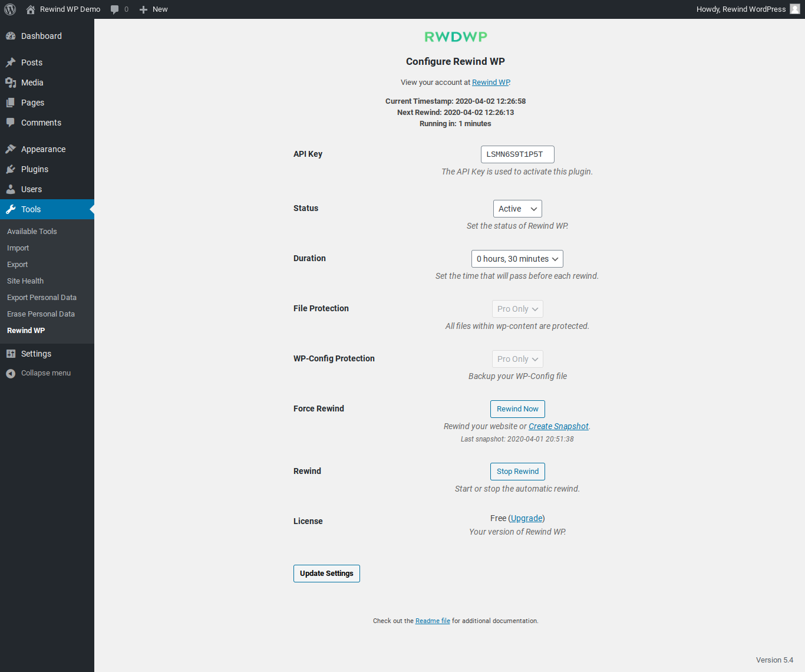Open Media menu item
The width and height of the screenshot is (805, 672).
[x=47, y=83]
